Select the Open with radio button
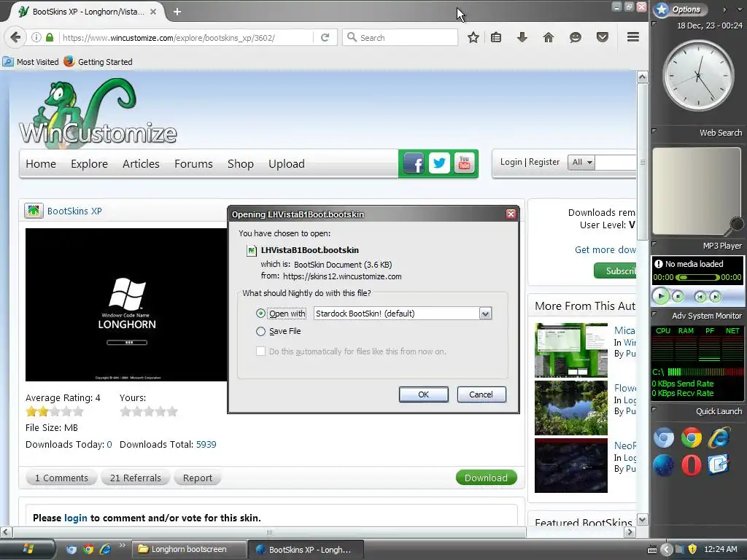The image size is (747, 560). [260, 314]
